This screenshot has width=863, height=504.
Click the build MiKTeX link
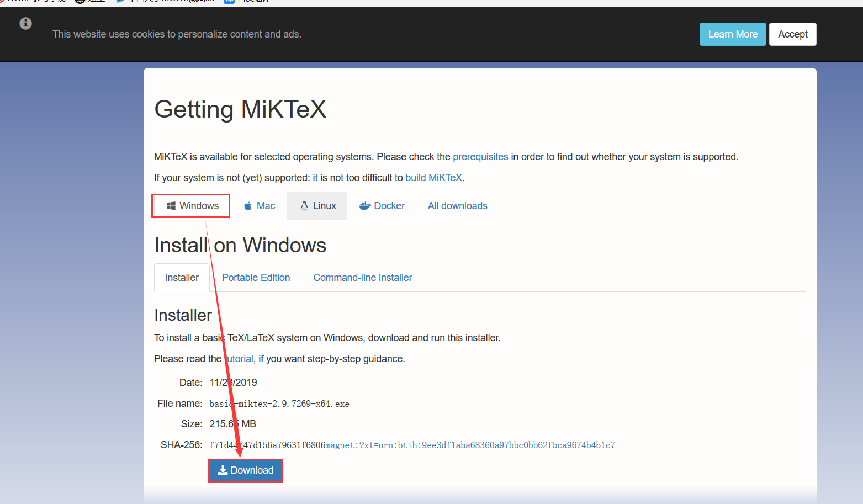click(433, 177)
